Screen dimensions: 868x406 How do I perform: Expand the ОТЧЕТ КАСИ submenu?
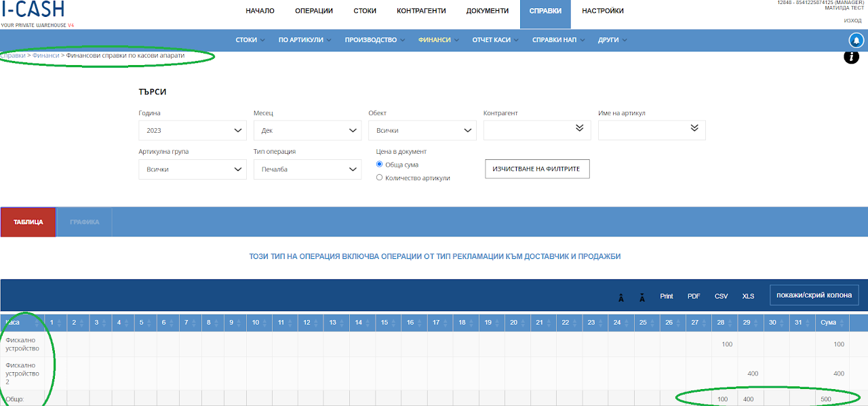(496, 40)
